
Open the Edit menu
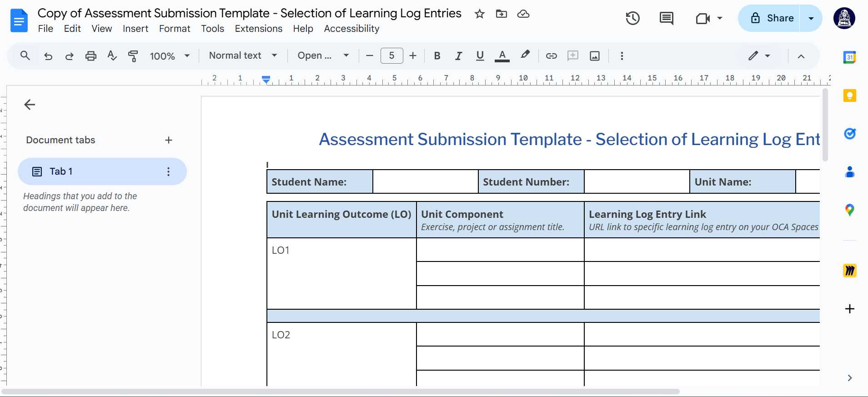(x=72, y=29)
